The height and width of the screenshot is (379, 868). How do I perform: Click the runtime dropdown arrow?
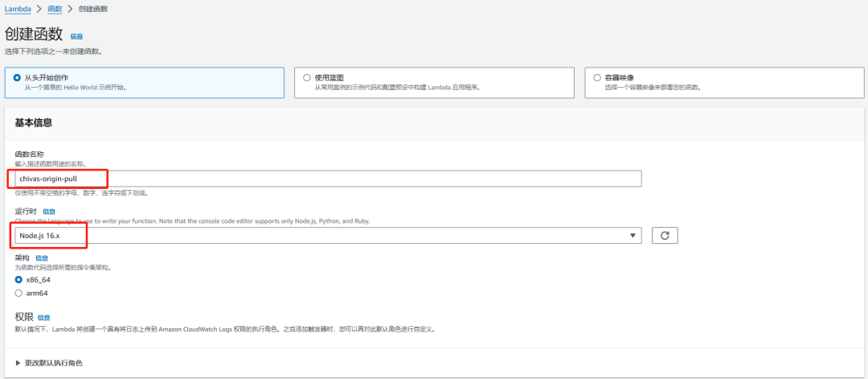tap(633, 236)
